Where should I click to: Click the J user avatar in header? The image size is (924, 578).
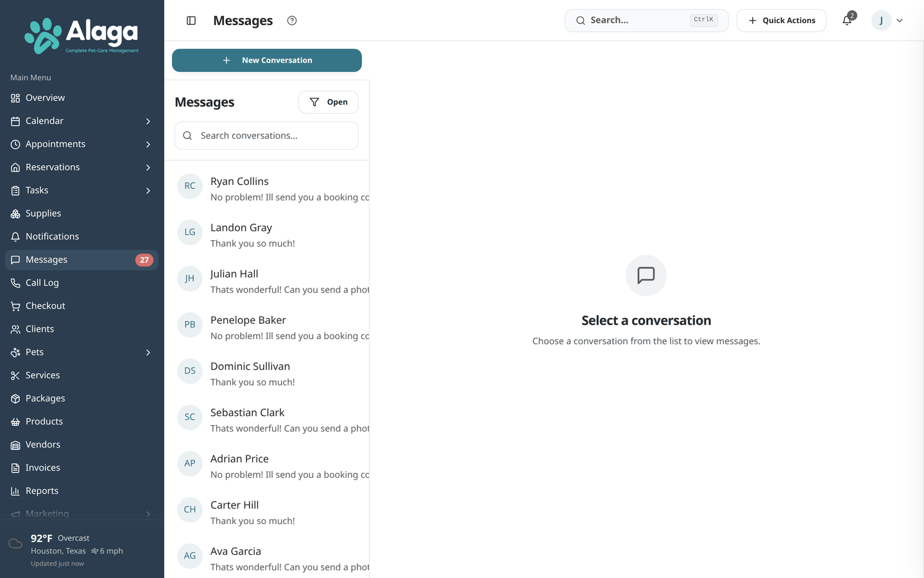[x=882, y=21]
